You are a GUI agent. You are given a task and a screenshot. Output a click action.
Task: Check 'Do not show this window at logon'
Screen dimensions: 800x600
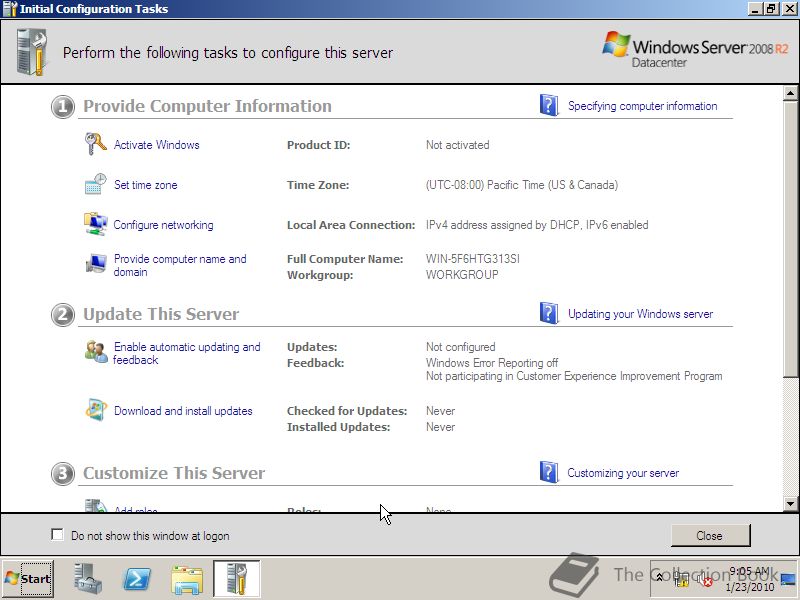[x=57, y=535]
